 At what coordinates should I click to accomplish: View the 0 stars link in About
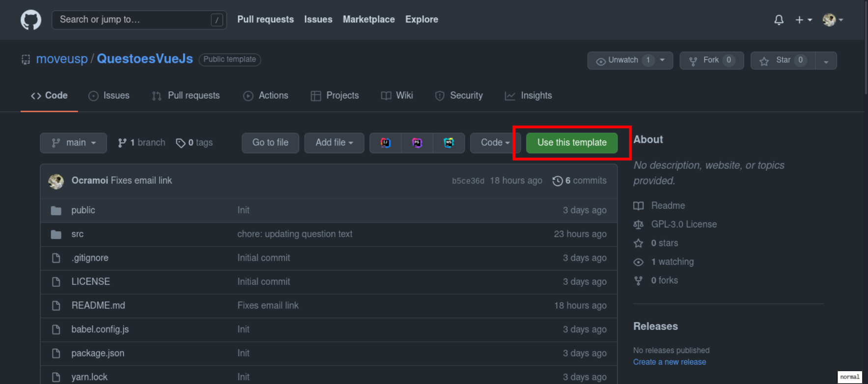click(656, 243)
